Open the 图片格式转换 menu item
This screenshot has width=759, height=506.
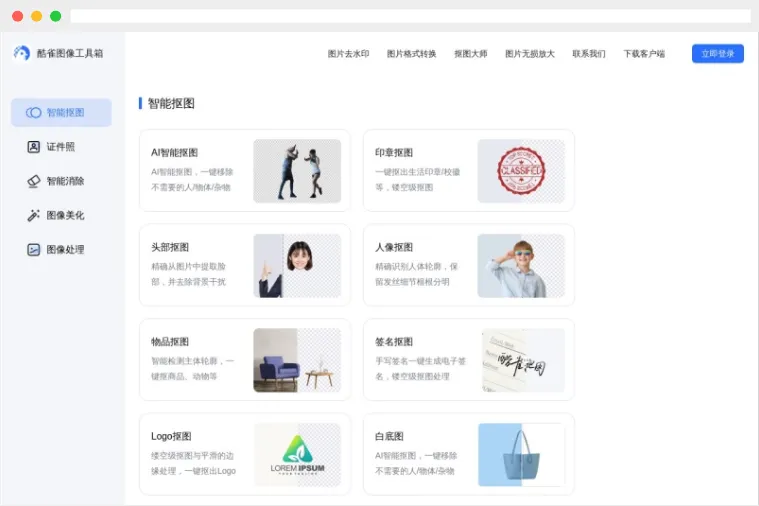411,54
